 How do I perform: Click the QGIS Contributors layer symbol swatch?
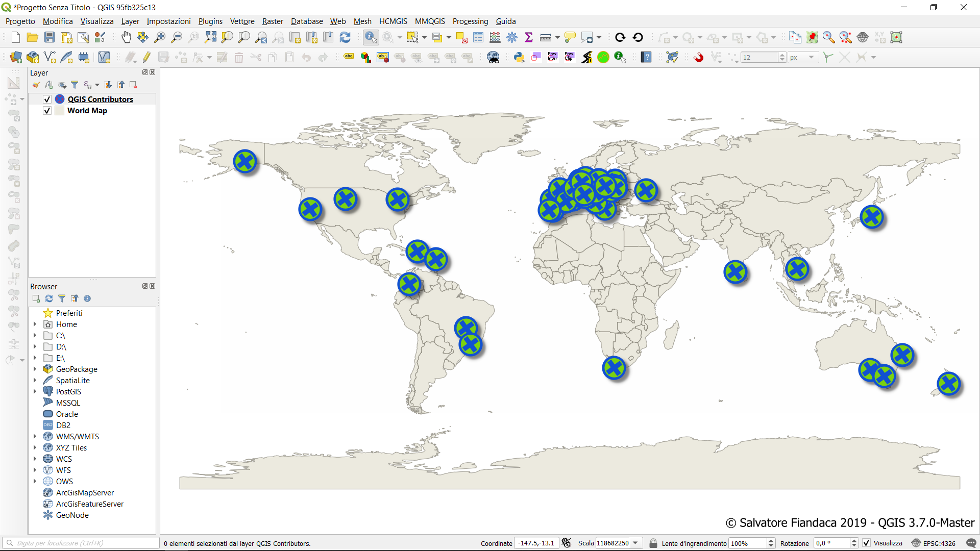coord(60,99)
